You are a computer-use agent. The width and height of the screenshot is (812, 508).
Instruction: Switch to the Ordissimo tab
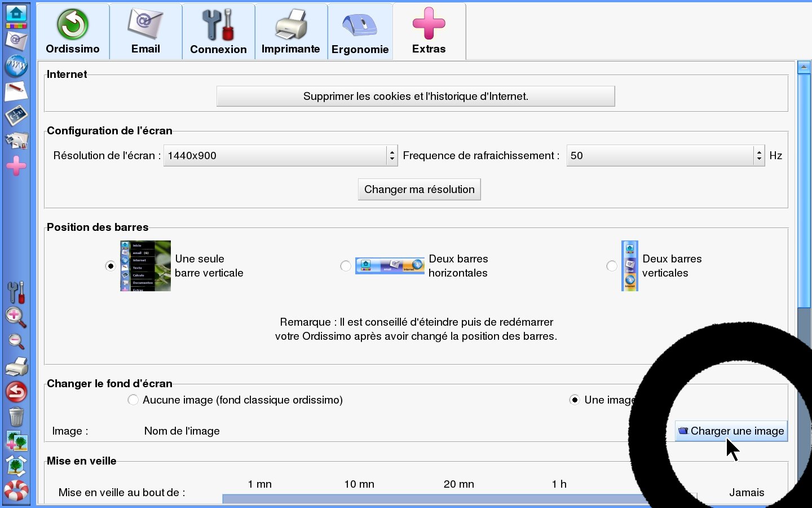point(73,31)
